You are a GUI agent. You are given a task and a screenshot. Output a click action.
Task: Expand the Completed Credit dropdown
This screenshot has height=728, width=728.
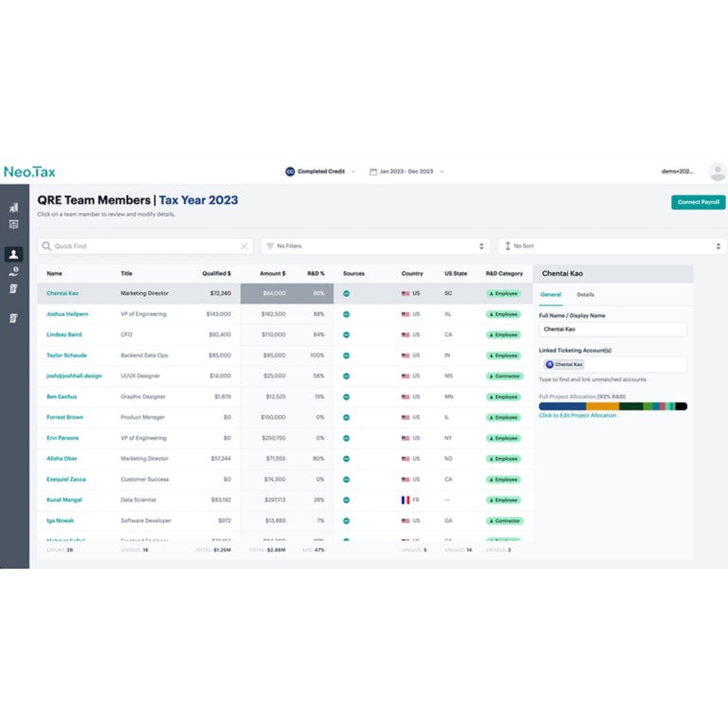click(x=354, y=172)
